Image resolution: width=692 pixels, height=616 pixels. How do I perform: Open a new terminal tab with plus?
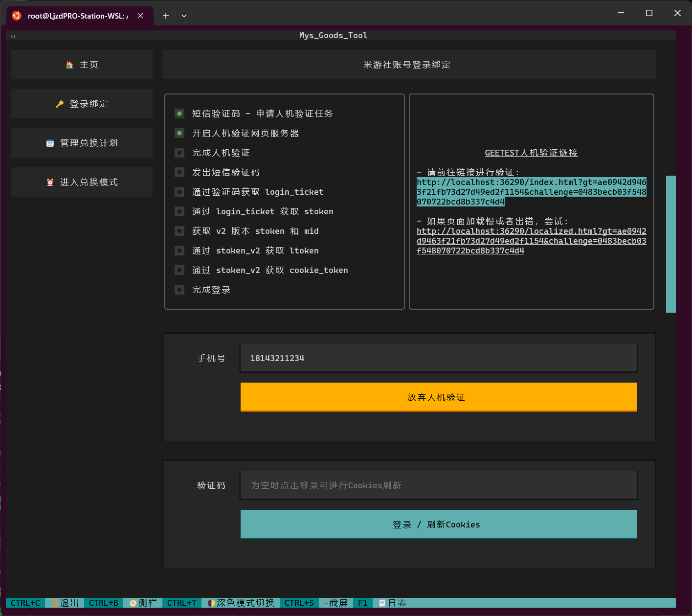(165, 16)
